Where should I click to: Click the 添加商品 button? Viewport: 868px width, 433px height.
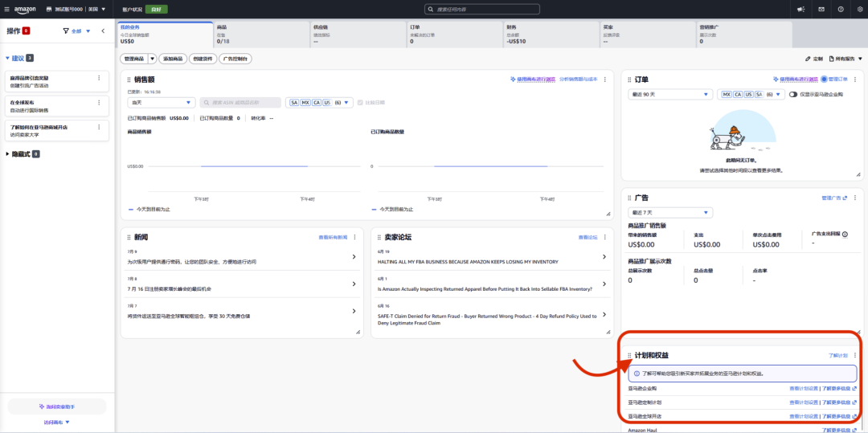pyautogui.click(x=173, y=59)
